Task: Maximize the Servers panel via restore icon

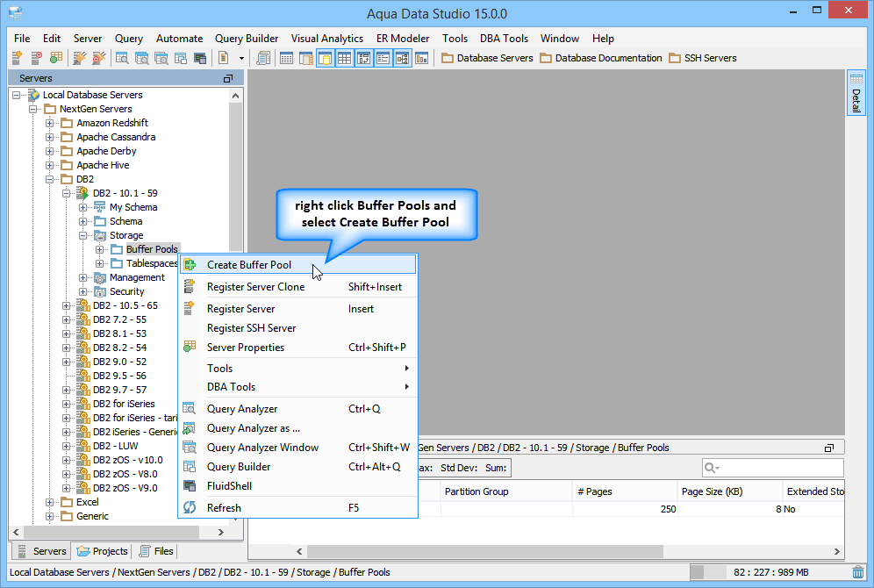Action: click(228, 79)
